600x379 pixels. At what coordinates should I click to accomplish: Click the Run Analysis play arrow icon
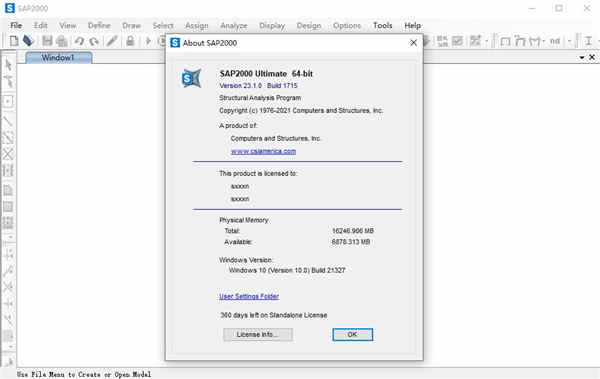click(148, 41)
